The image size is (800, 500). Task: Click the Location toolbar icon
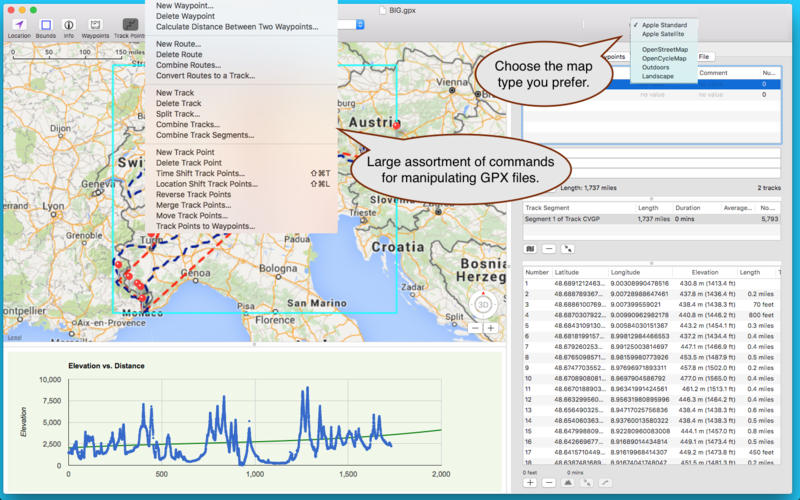[x=18, y=24]
